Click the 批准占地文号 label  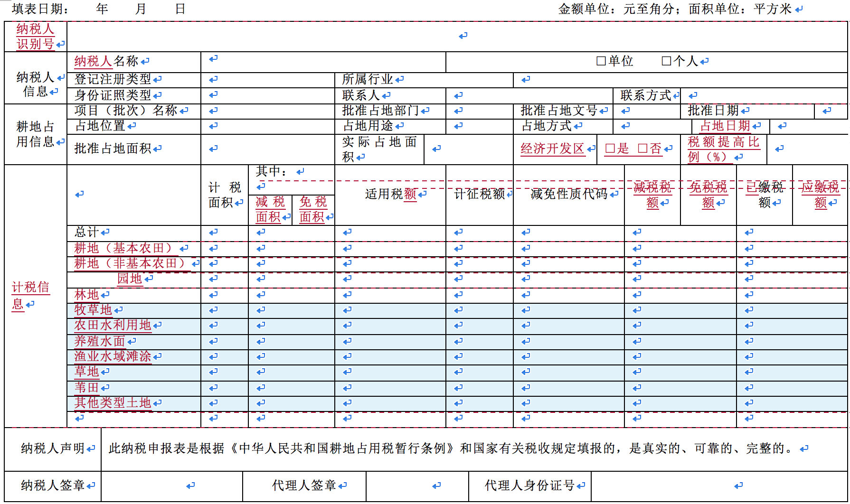pos(559,111)
